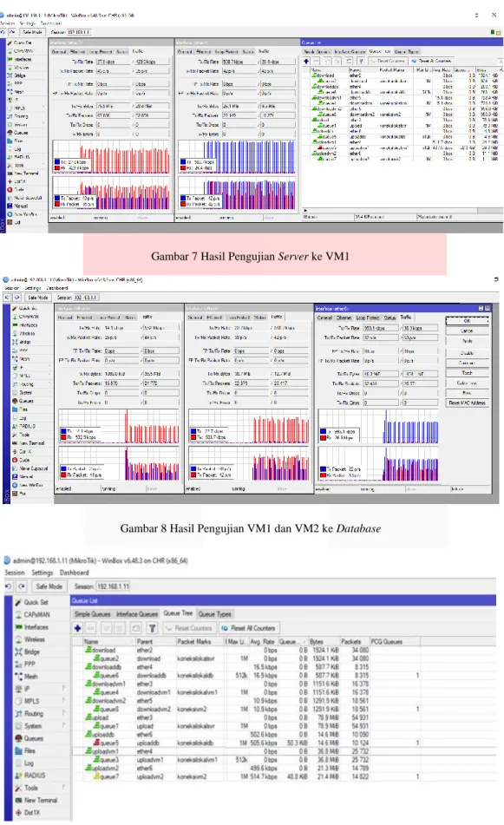This screenshot has width=504, height=825.
Task: Click blue Tx legend swatch in ether6 traffic graph
Action: pyautogui.click(x=323, y=431)
